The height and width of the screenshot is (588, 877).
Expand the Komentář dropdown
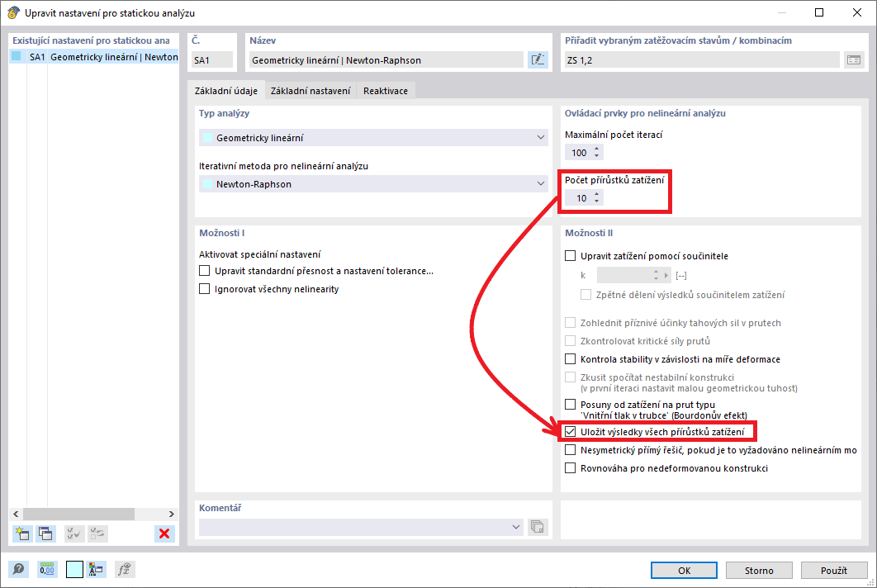tap(518, 527)
